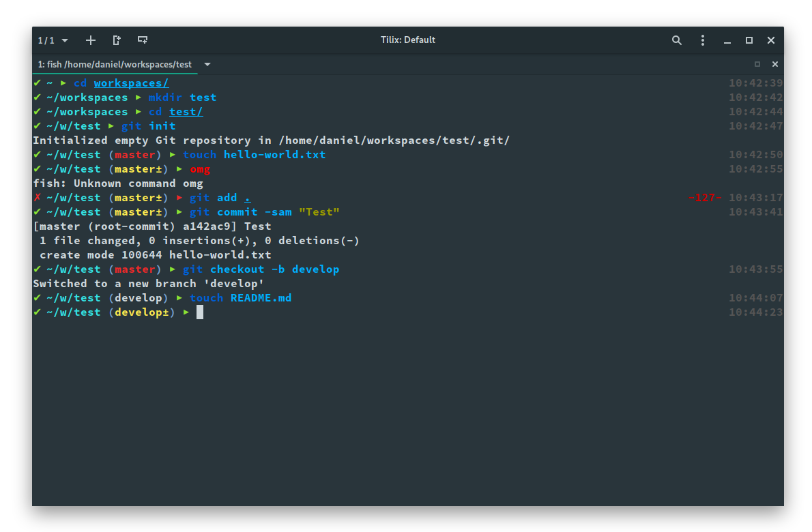This screenshot has height=532, width=812.
Task: Click the "Test" commit message string
Action: 319,211
